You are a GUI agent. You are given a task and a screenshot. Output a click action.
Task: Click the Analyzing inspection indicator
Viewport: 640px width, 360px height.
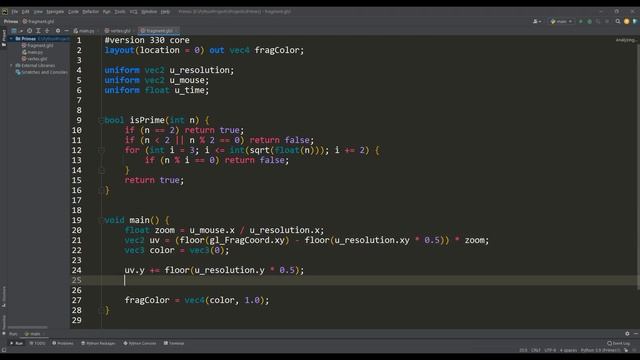pos(625,40)
